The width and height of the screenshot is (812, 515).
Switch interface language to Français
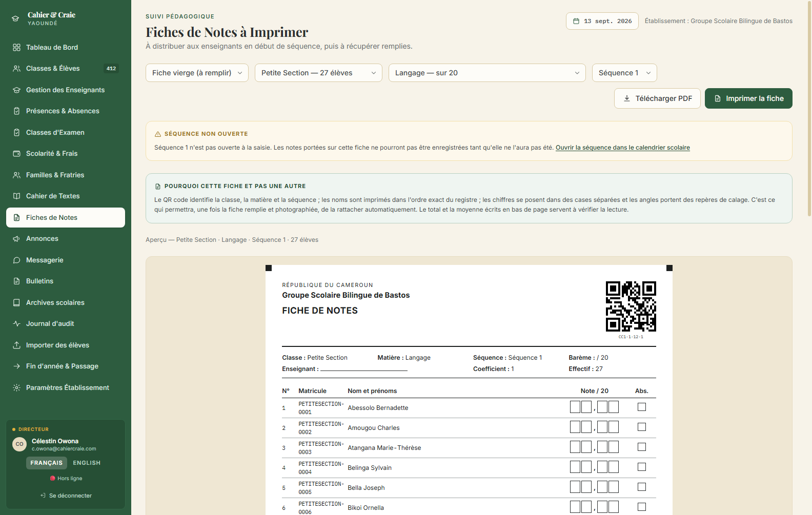click(46, 463)
